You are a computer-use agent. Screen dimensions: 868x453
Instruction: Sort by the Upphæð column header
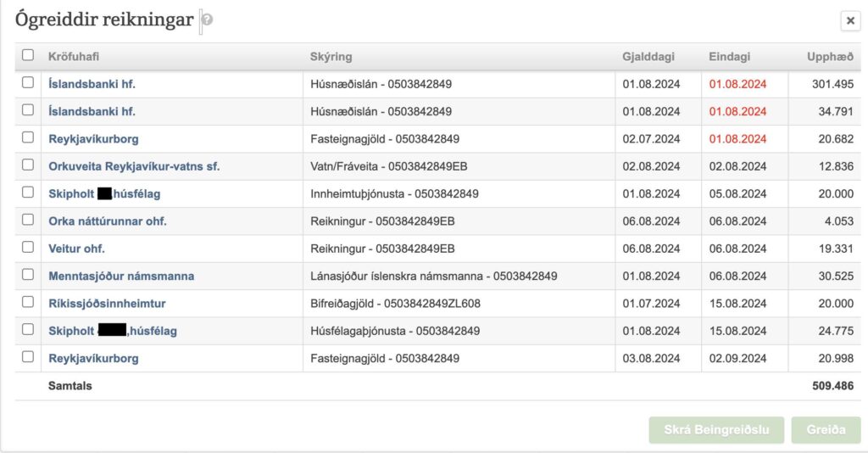click(x=829, y=57)
